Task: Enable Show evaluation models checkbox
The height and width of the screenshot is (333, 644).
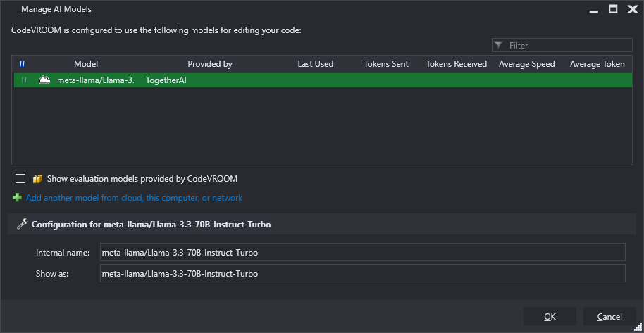Action: pyautogui.click(x=20, y=179)
